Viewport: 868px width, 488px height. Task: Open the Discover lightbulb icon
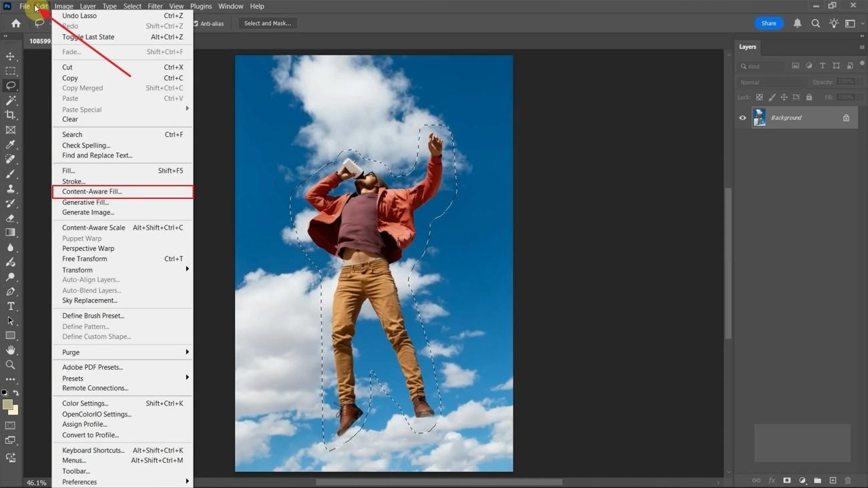[x=833, y=23]
